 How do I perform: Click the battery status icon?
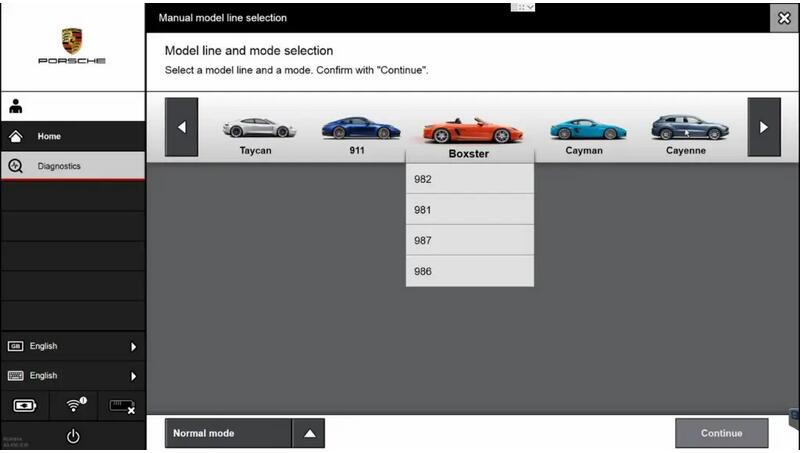tap(25, 406)
